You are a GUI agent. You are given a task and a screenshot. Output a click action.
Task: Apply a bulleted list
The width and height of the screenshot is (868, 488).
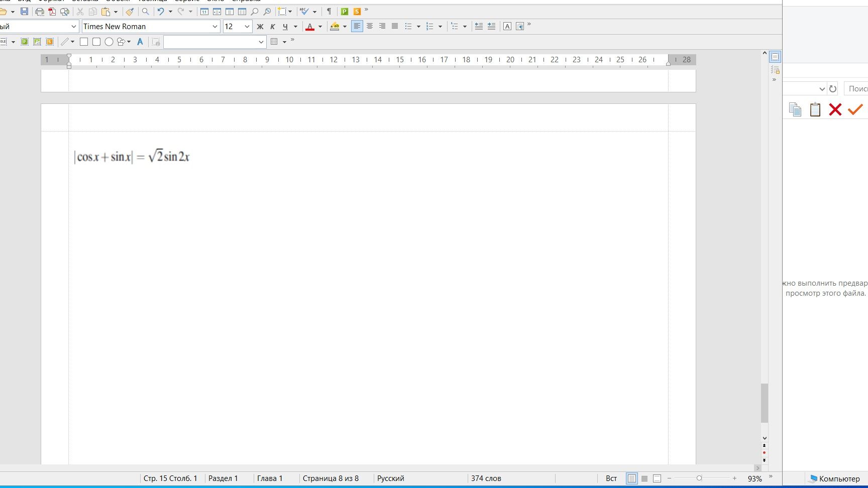(x=408, y=27)
